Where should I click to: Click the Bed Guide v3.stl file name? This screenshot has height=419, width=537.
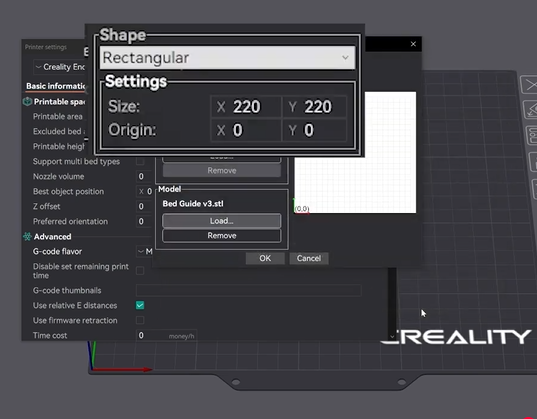193,204
